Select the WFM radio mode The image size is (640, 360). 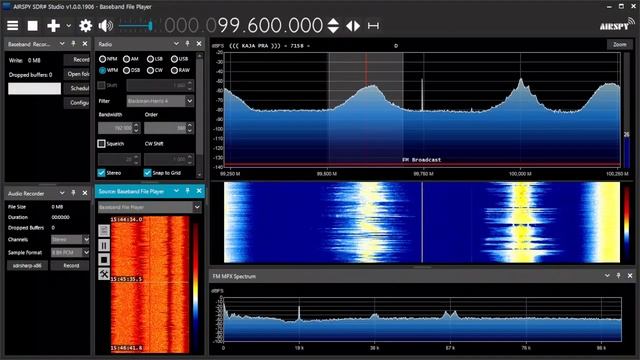(108, 70)
